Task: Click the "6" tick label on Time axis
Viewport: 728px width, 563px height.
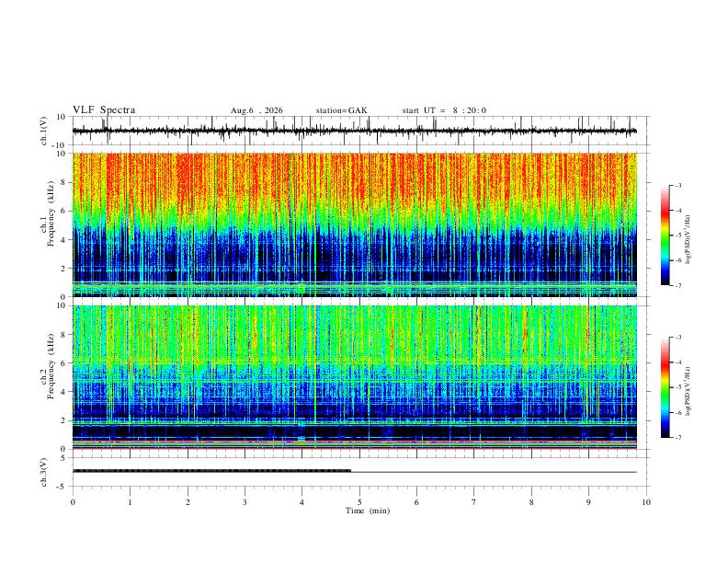Action: [417, 502]
